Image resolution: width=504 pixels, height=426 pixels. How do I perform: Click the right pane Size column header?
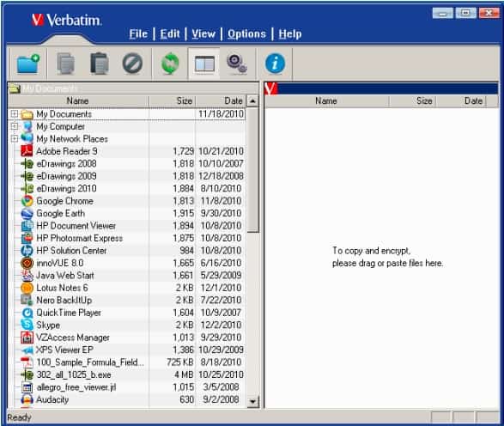click(412, 101)
